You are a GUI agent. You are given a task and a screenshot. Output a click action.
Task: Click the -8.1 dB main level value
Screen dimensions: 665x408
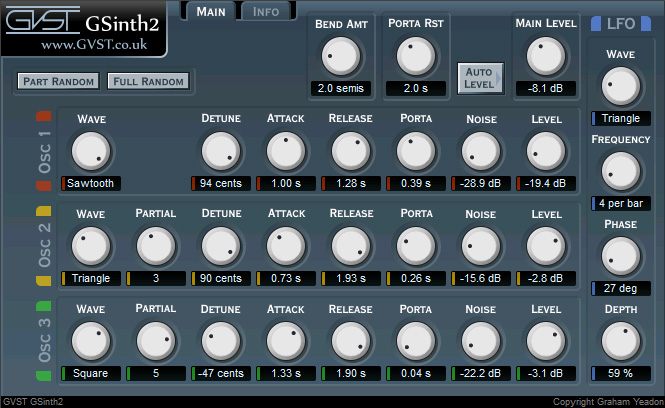tap(546, 88)
